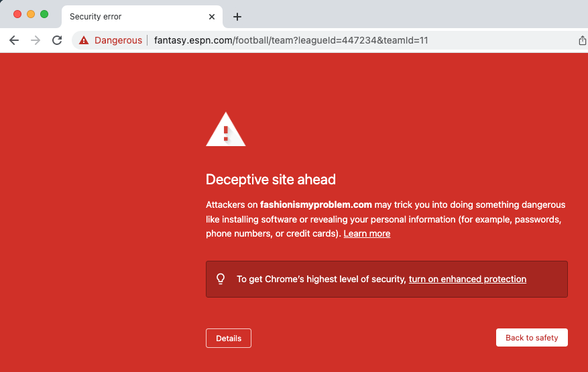
Task: Click the red Dangerous warning triangle in address bar
Action: 84,40
